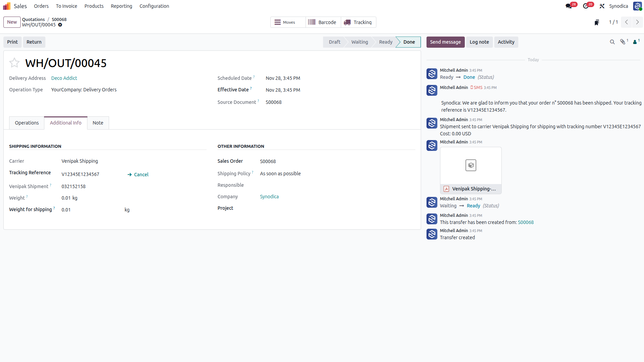Open the Barcode scanner button
The image size is (644, 362).
(323, 22)
